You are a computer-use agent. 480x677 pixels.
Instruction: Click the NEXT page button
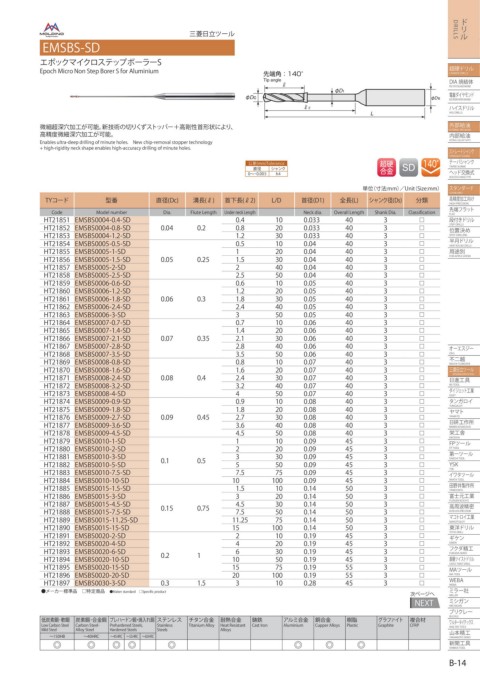click(x=424, y=603)
